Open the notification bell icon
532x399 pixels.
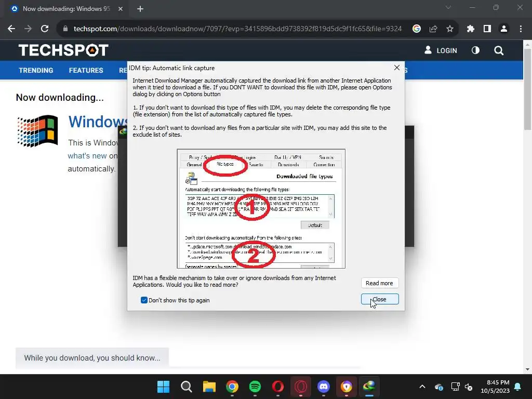pyautogui.click(x=518, y=387)
